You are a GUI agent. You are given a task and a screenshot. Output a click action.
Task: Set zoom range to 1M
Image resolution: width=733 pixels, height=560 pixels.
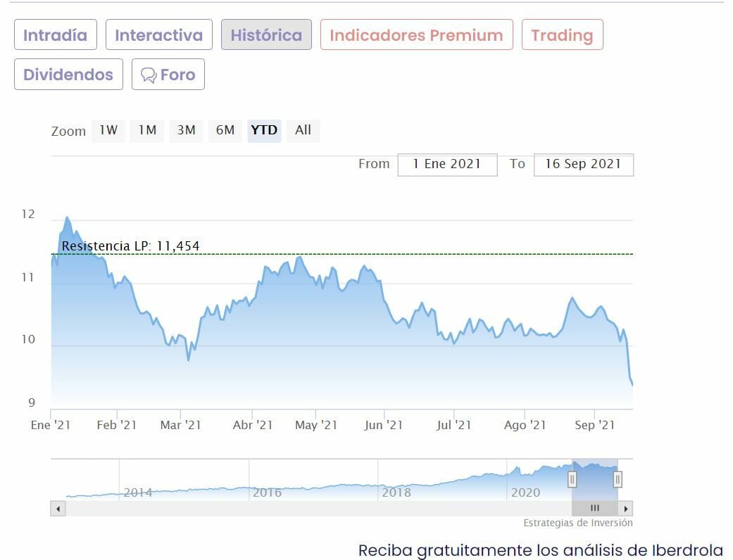(147, 130)
